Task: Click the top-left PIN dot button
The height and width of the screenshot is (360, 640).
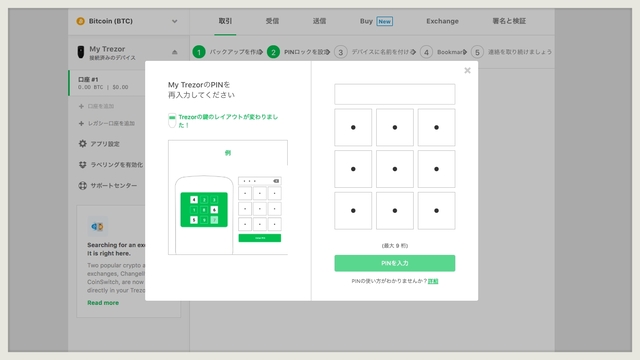Action: [353, 127]
